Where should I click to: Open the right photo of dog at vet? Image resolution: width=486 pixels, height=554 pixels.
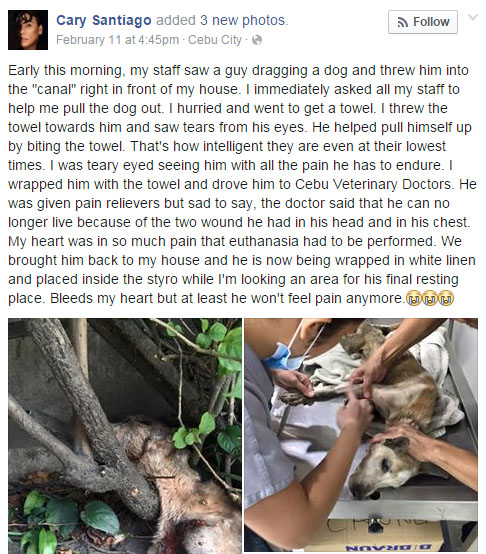coord(361,435)
